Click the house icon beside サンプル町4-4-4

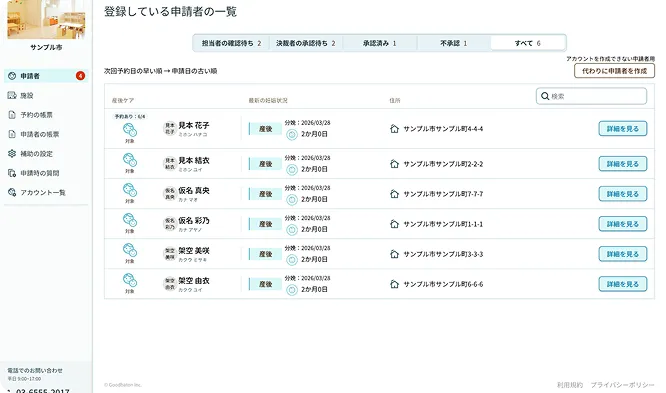(x=394, y=129)
